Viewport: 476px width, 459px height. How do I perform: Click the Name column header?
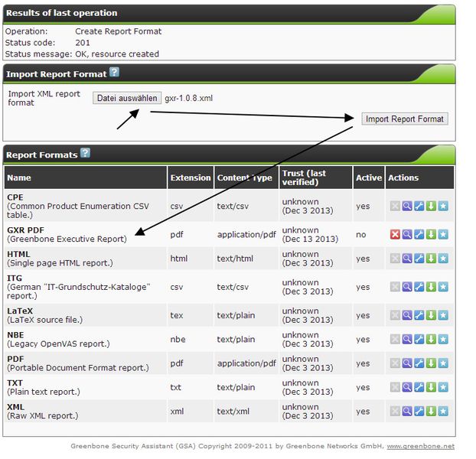tap(86, 177)
